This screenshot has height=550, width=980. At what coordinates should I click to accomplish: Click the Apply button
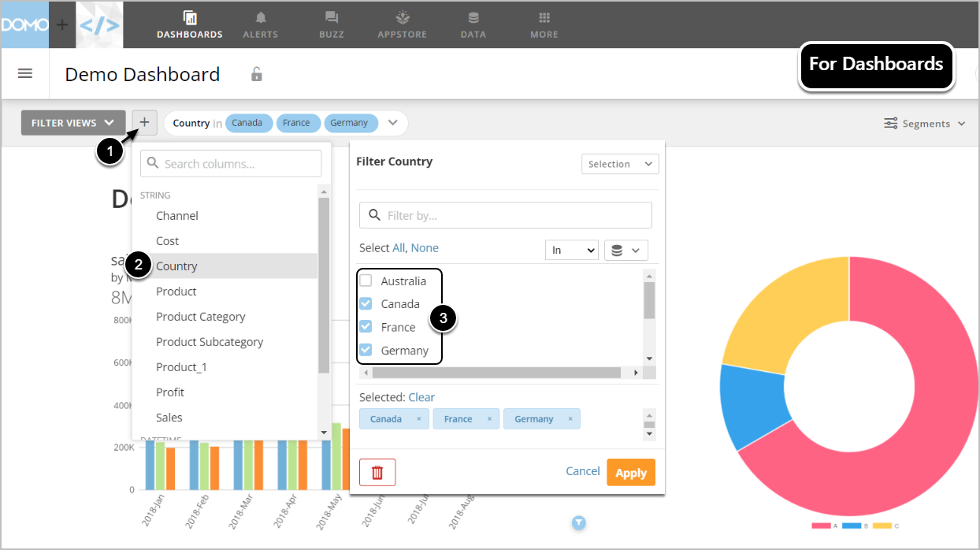pyautogui.click(x=631, y=472)
